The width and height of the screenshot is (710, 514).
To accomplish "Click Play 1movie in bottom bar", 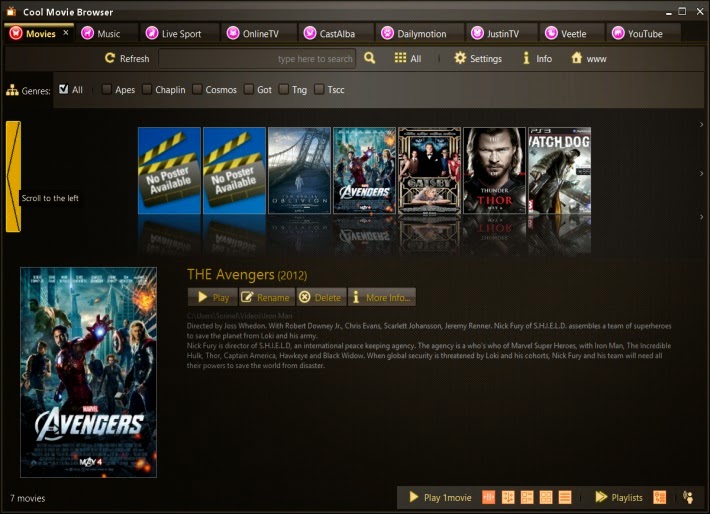I will coord(440,497).
